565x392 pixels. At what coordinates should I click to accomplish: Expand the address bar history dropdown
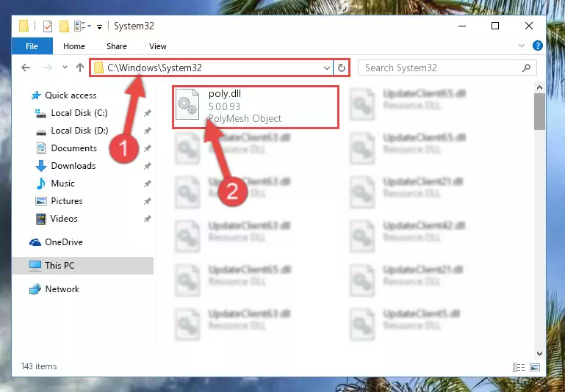327,68
